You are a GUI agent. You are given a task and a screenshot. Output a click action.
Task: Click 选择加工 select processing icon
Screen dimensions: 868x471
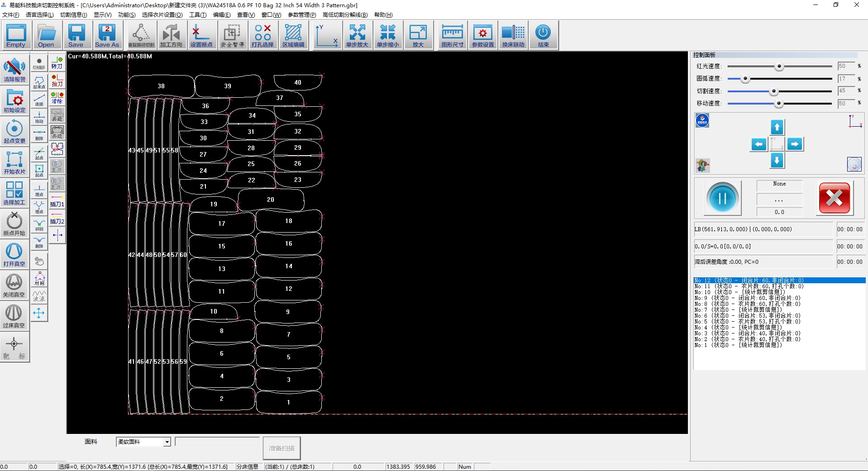(x=14, y=193)
